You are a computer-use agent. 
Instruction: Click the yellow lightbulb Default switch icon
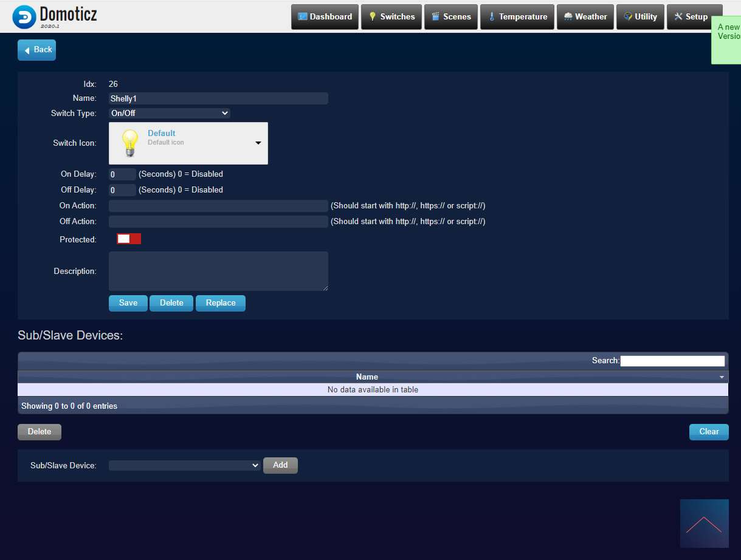click(129, 143)
